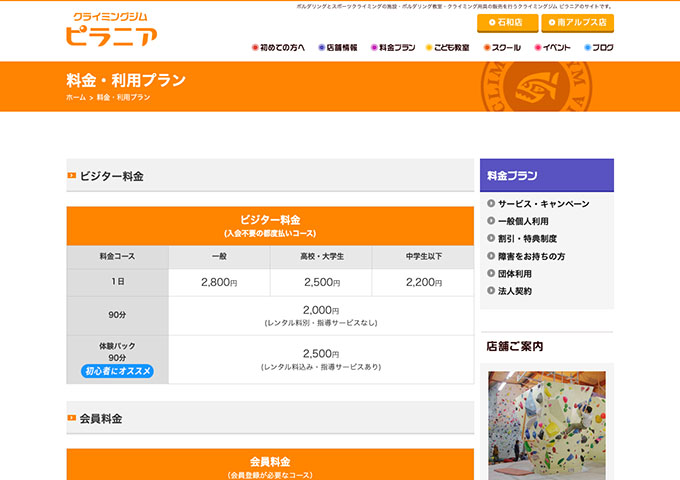Open the スクール navigation item
680x480 pixels.
pyautogui.click(x=503, y=47)
